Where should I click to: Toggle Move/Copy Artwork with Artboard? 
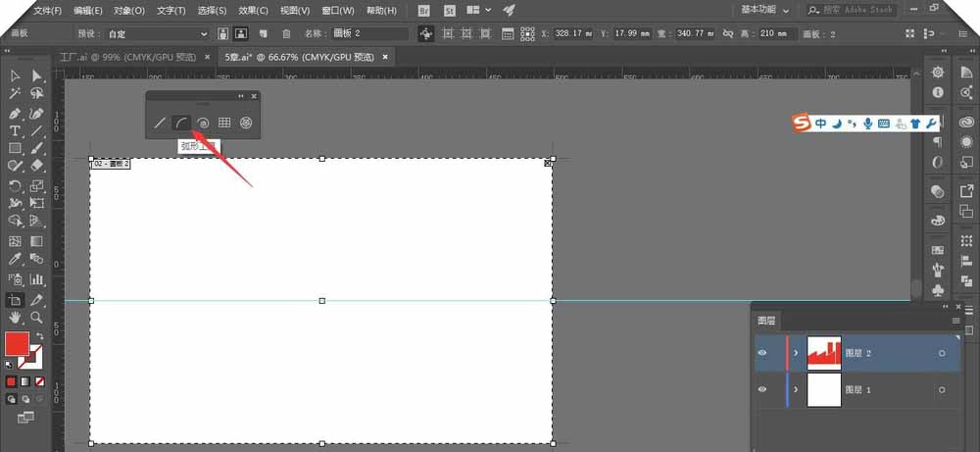[426, 33]
